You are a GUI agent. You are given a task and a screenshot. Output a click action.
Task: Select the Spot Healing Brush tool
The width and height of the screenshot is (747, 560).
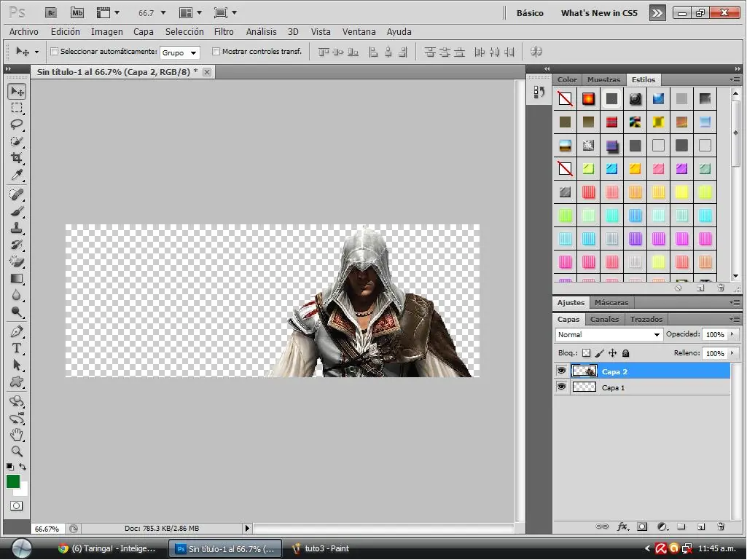pyautogui.click(x=17, y=194)
